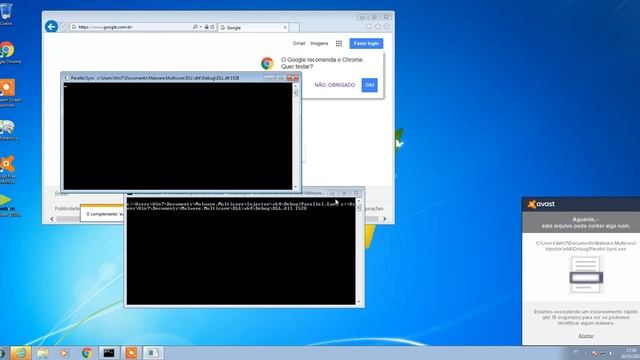640x360 pixels.
Task: Click the Fazer login button
Action: point(366,43)
